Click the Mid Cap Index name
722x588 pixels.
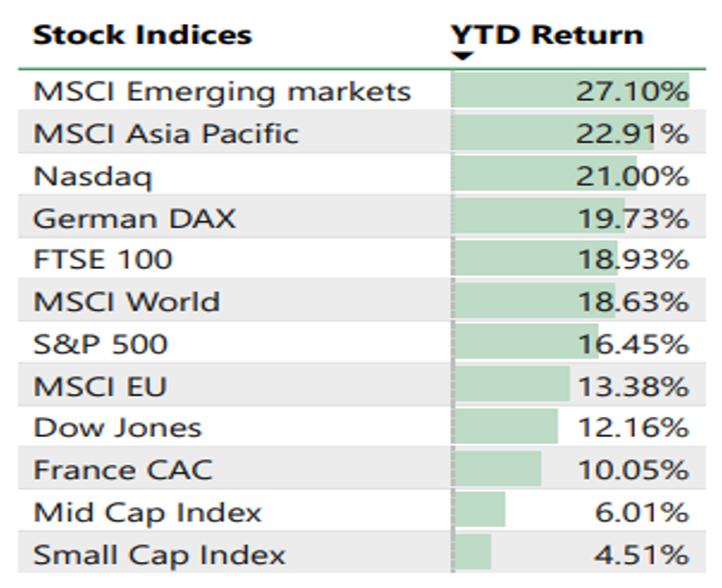(147, 512)
